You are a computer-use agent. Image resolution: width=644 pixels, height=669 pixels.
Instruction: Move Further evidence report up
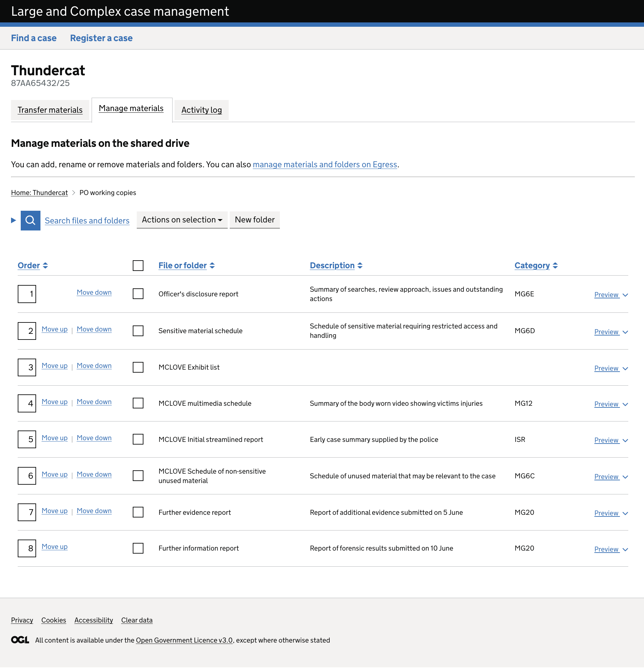pyautogui.click(x=55, y=511)
